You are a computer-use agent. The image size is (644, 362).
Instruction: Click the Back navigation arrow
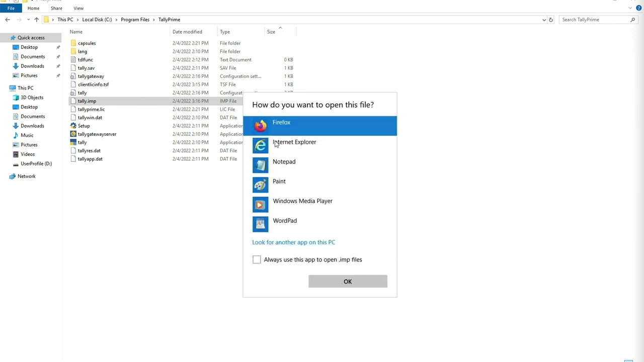[8, 20]
